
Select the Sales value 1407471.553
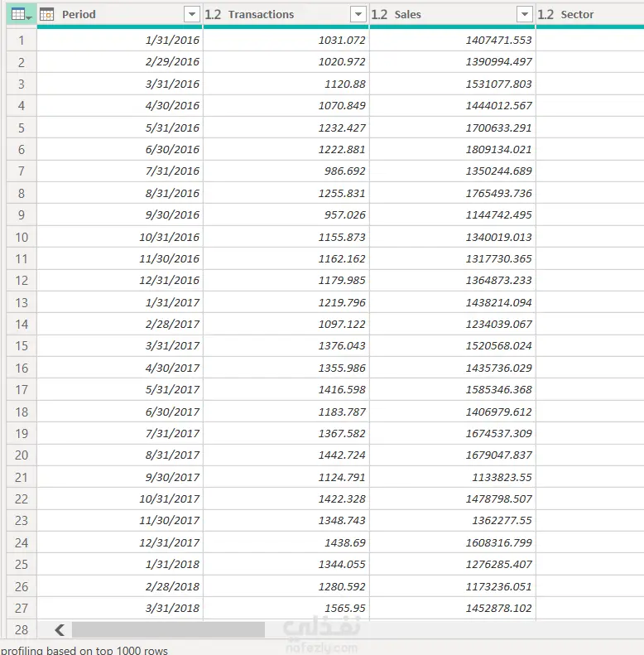[452, 41]
